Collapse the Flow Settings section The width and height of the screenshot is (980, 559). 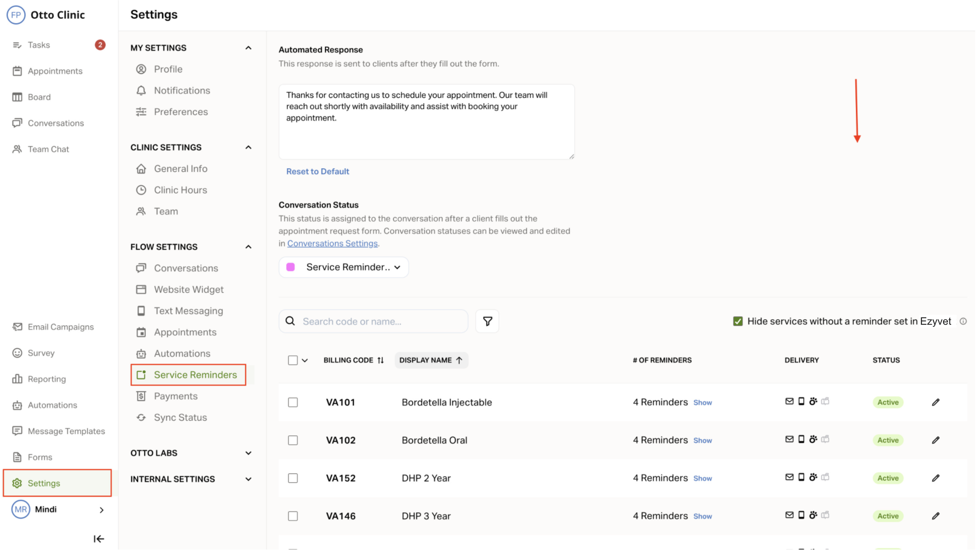[249, 247]
